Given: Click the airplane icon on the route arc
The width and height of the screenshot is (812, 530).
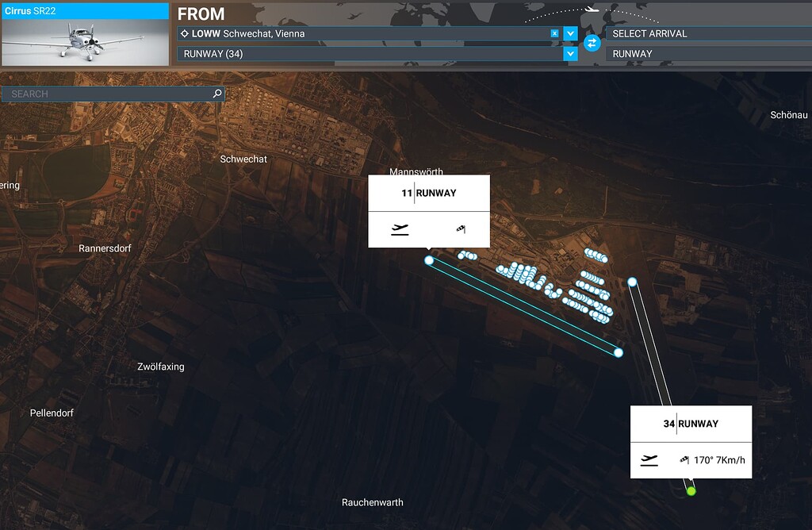Looking at the screenshot, I should (590, 10).
